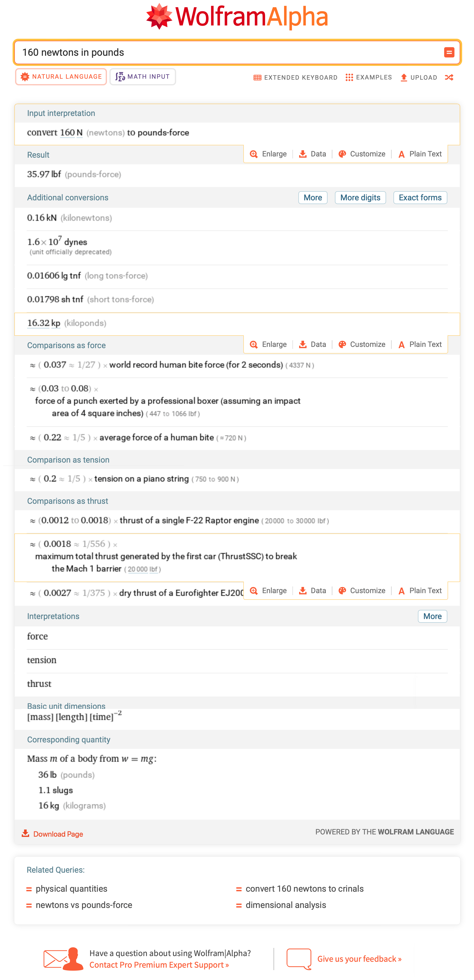474x980 pixels.
Task: Click the orange compute button in search box
Action: [449, 53]
